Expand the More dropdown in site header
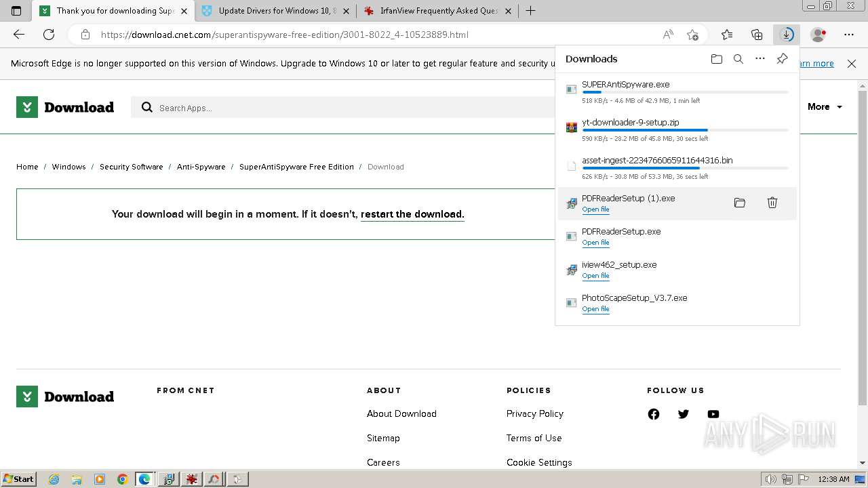 [x=825, y=107]
